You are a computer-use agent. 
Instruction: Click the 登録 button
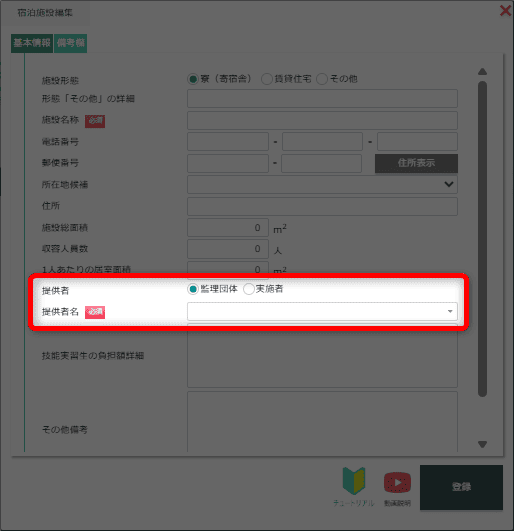click(x=461, y=487)
